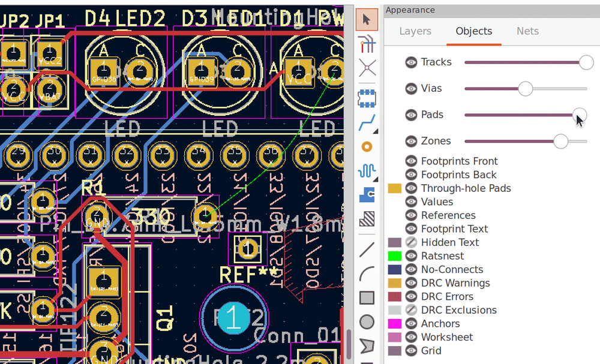This screenshot has height=364, width=600.
Task: Adjust the Vias opacity slider handle
Action: (x=526, y=88)
